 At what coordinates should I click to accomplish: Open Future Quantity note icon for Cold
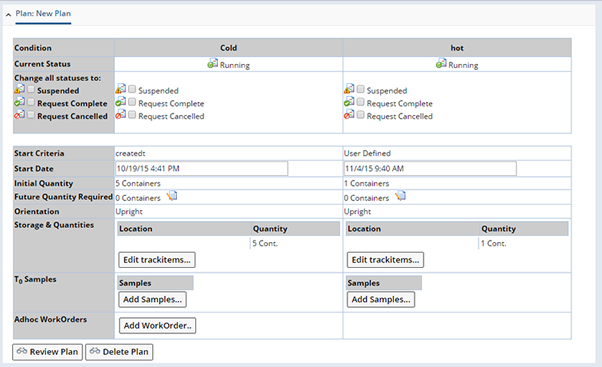point(172,196)
